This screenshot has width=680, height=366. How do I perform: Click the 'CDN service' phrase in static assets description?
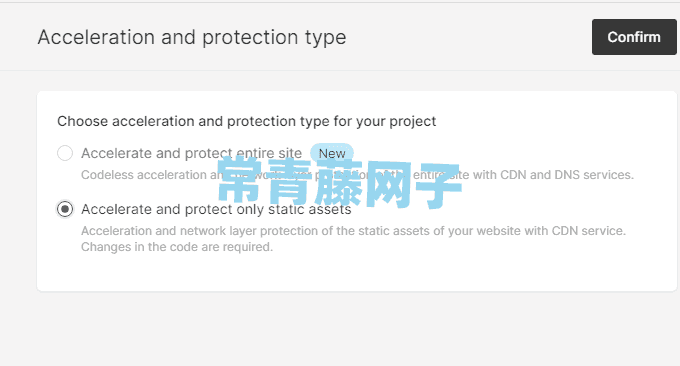click(x=588, y=231)
